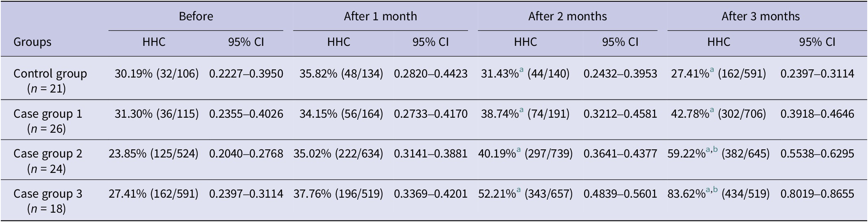Screen dimensions: 868x222
Task: Select the "Case group 3" row label
Action: point(47,194)
